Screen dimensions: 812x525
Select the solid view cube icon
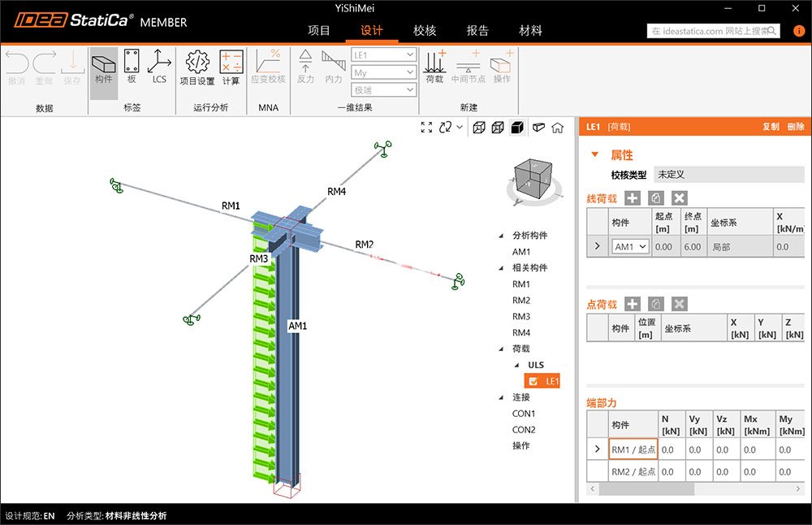tap(516, 128)
